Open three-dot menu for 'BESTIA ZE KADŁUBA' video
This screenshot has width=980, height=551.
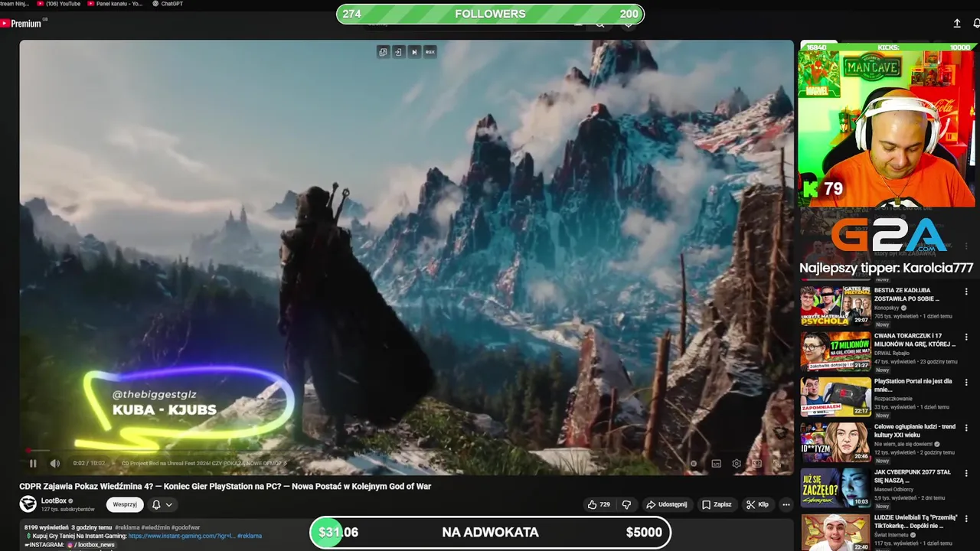point(966,292)
